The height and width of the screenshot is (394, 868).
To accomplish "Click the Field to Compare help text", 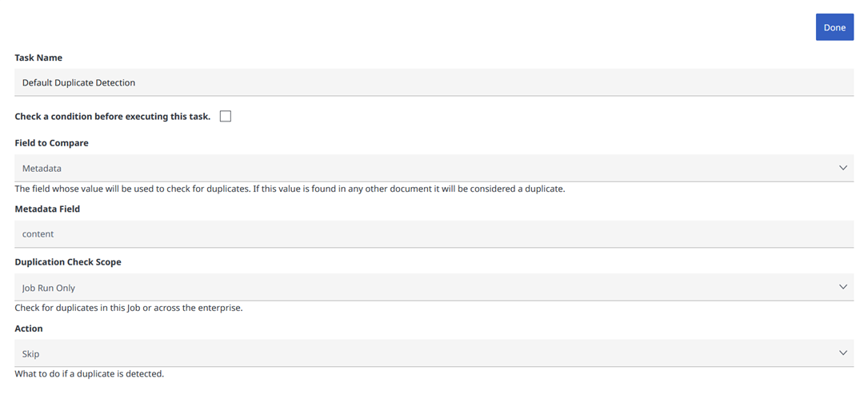I will click(x=290, y=189).
